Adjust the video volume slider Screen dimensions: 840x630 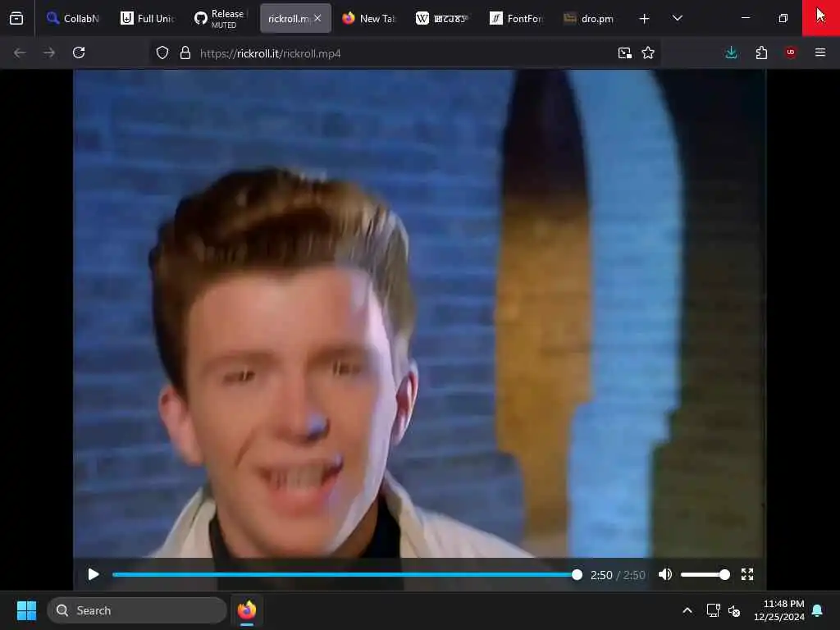705,575
